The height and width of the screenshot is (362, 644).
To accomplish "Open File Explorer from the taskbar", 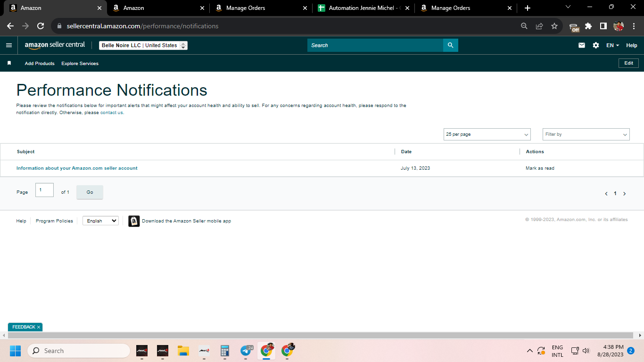I will click(x=183, y=351).
